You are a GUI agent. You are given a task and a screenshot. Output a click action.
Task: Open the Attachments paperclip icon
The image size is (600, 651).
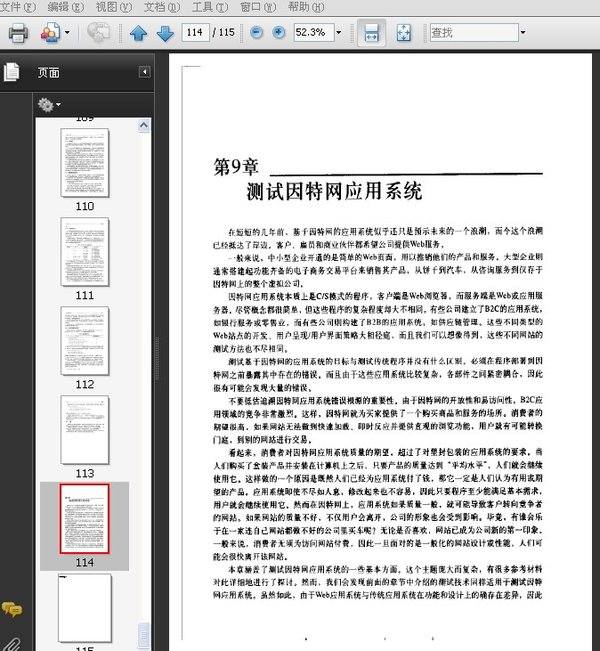tap(12, 644)
